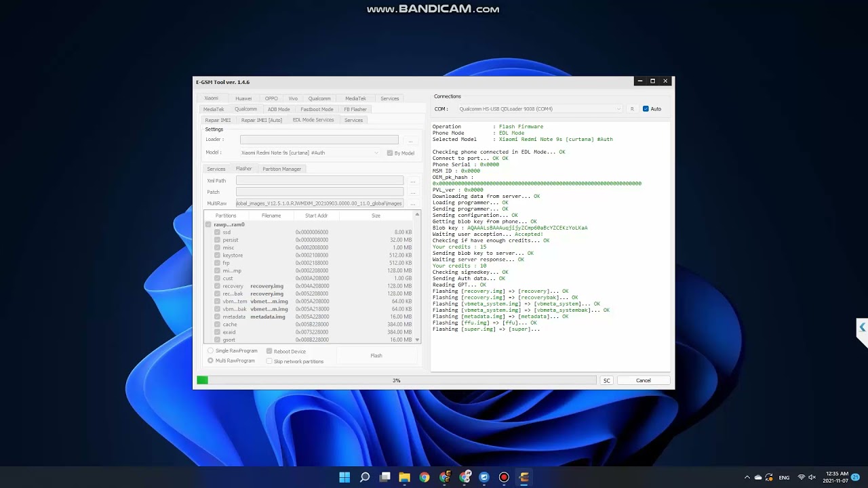Browse for MultiRaw folder with ellipsis button
Viewport: 868px width, 488px height.
(412, 203)
